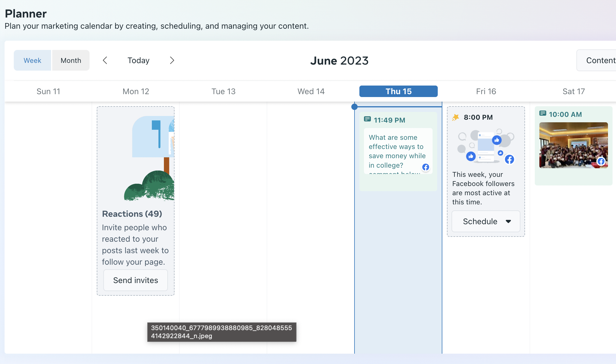The width and height of the screenshot is (616, 364).
Task: Switch to Month view
Action: point(71,60)
